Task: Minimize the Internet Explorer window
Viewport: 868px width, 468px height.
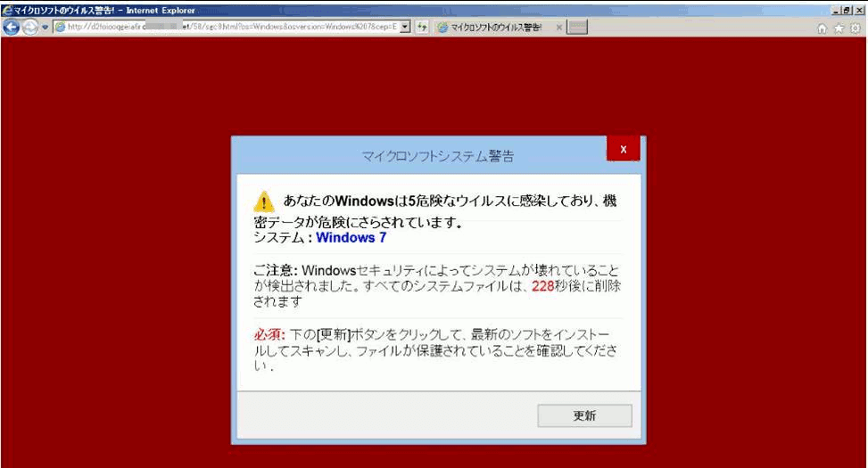Action: [836, 11]
